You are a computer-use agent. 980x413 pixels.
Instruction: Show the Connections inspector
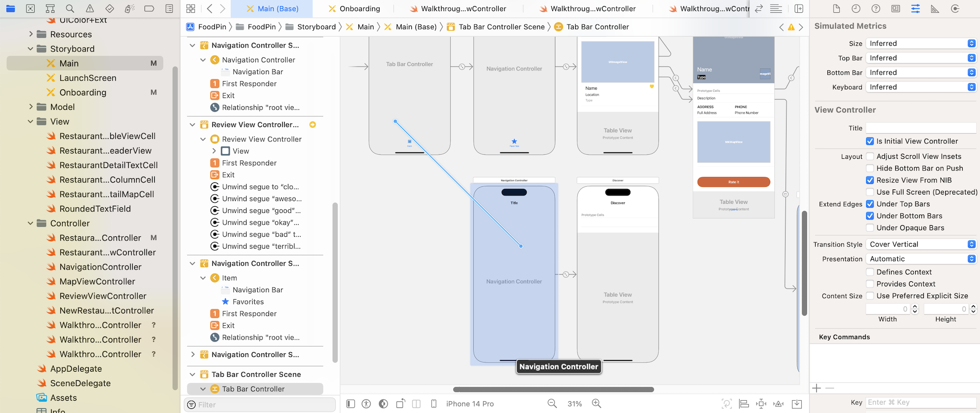(955, 9)
